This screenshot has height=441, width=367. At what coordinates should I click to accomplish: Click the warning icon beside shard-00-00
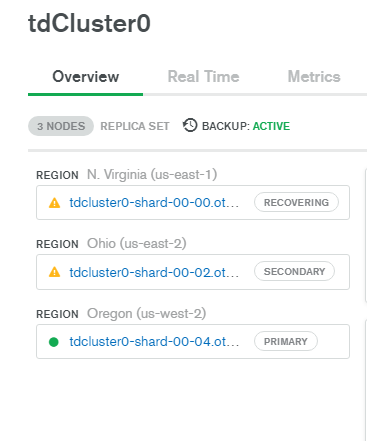[54, 203]
